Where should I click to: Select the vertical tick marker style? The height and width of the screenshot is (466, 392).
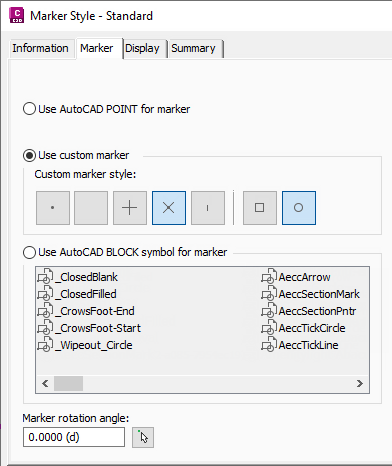click(208, 208)
